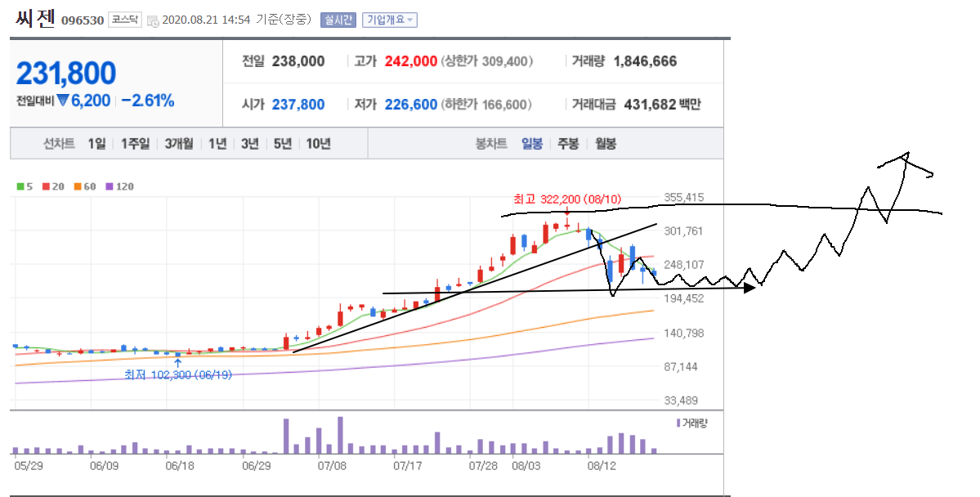Click the blue 최저 102,300 low marker
This screenshot has height=497, width=980.
[178, 374]
